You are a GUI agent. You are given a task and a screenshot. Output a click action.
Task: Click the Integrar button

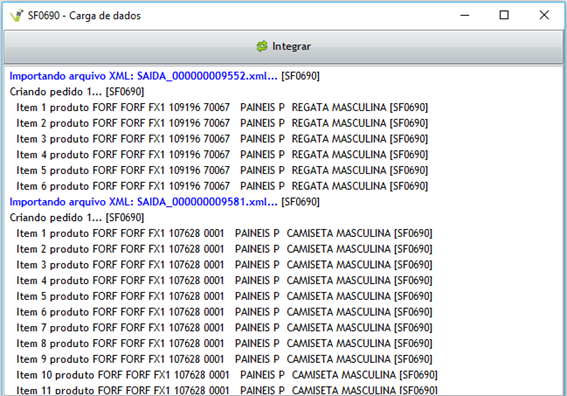click(x=284, y=47)
